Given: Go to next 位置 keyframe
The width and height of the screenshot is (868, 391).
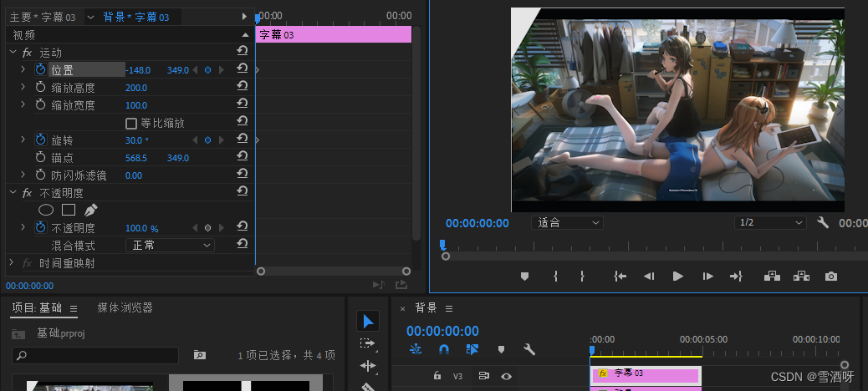Looking at the screenshot, I should point(222,70).
